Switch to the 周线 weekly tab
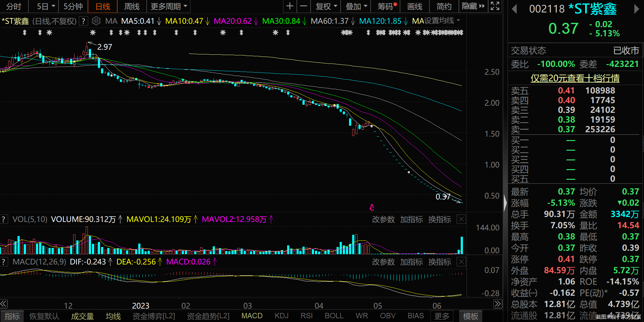 [x=132, y=6]
